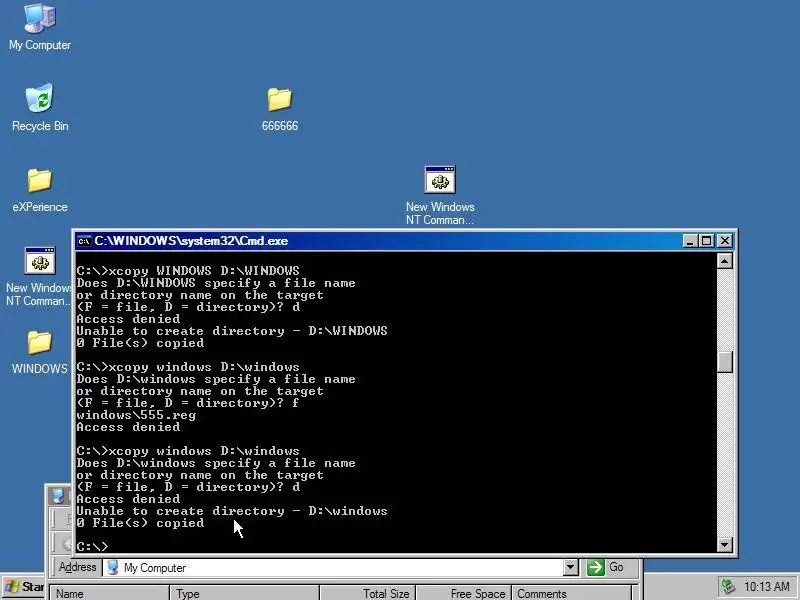Click Cmd window scrollbar up arrow

pyautogui.click(x=724, y=261)
